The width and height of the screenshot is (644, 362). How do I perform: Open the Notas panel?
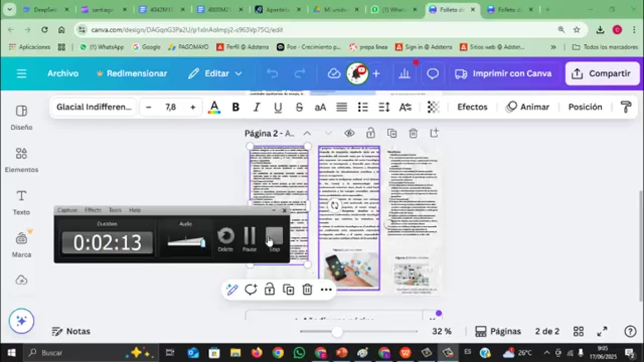pos(71,331)
